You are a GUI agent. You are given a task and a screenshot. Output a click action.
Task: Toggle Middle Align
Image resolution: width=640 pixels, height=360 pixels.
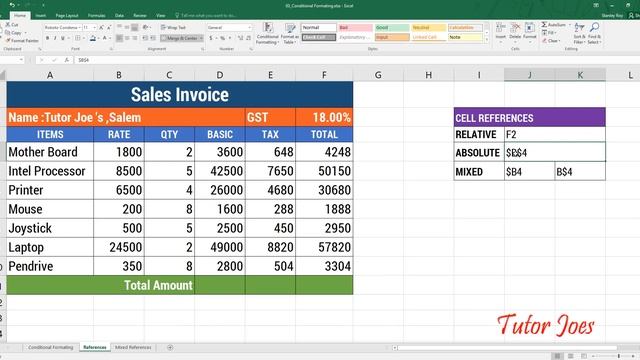(127, 27)
